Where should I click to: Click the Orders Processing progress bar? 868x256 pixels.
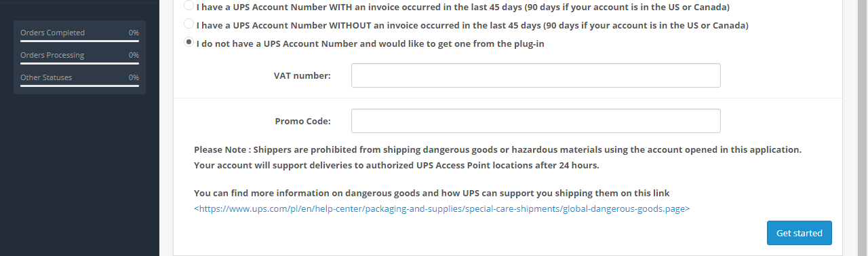tap(79, 63)
